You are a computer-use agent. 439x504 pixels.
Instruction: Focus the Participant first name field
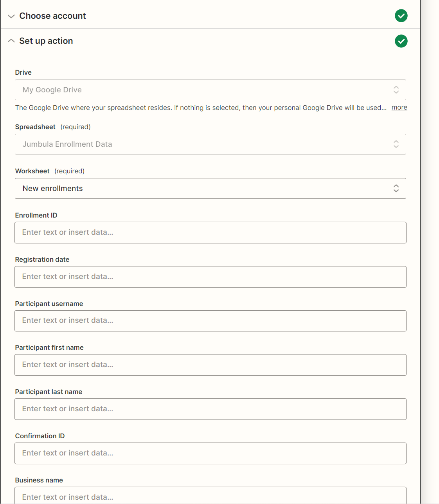(211, 365)
